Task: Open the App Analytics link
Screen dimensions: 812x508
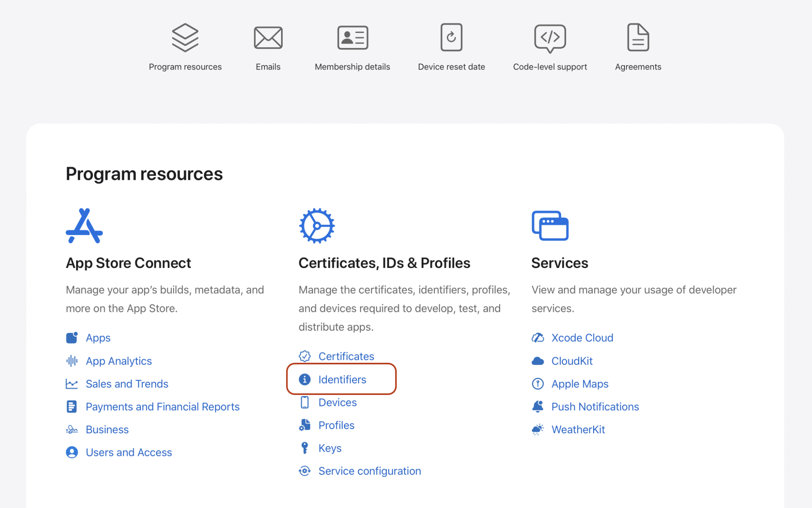Action: pos(119,361)
